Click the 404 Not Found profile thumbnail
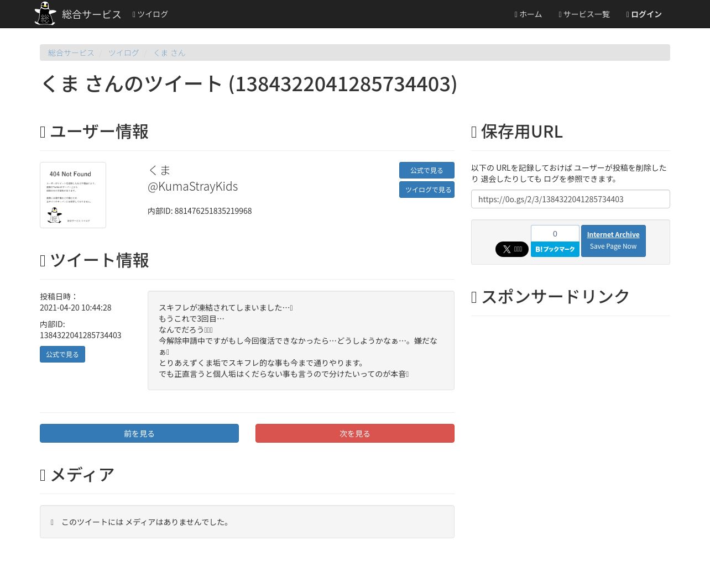The height and width of the screenshot is (588, 710). [x=73, y=195]
